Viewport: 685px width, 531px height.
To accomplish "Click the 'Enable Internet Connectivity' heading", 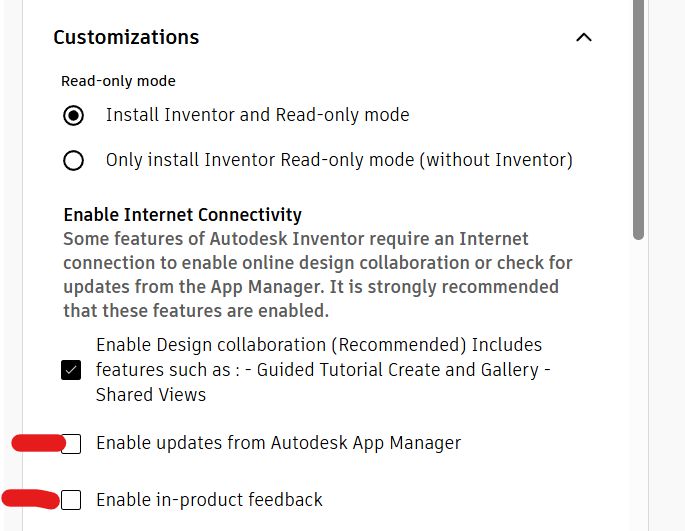I will point(182,214).
